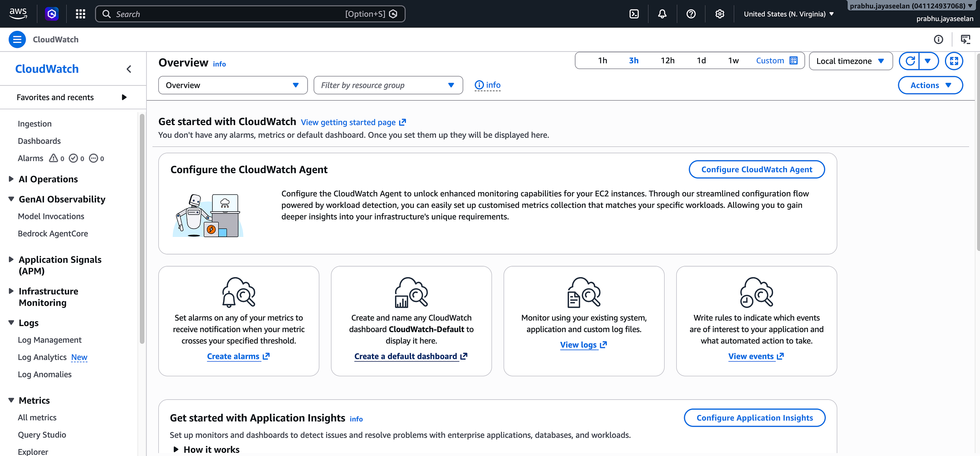Open the Local timezone dropdown
980x456 pixels.
(850, 61)
